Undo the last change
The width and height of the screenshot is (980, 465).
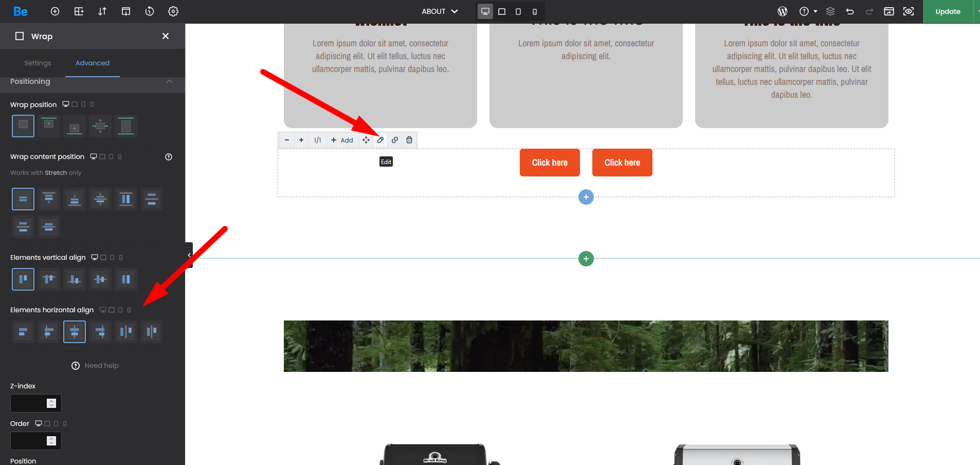850,11
